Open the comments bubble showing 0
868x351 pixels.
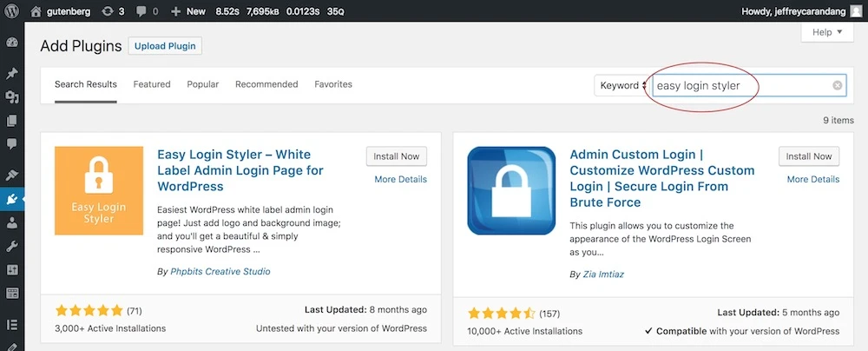(x=147, y=11)
